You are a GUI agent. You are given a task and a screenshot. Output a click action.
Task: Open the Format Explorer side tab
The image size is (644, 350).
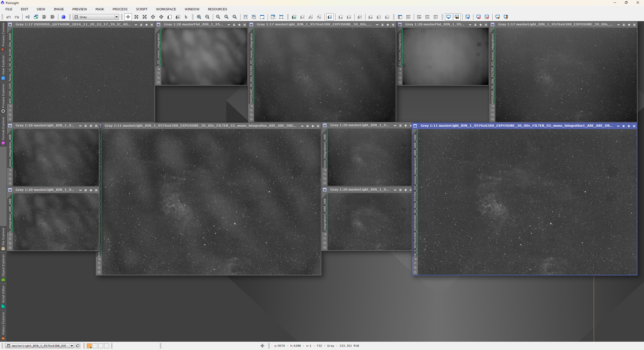tap(3, 130)
